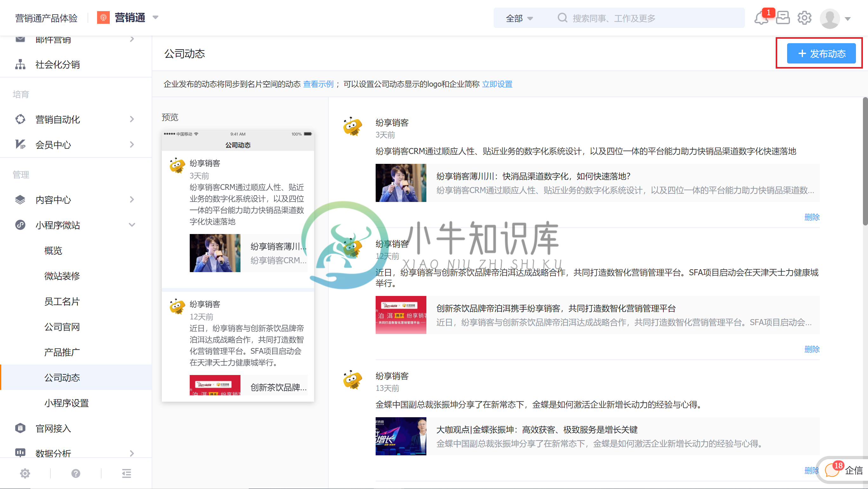
Task: Open 小程序设置 in the sidebar
Action: tap(66, 403)
